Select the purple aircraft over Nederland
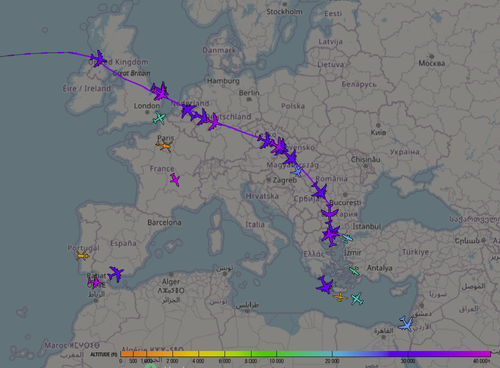The height and width of the screenshot is (368, 500). pos(188,110)
